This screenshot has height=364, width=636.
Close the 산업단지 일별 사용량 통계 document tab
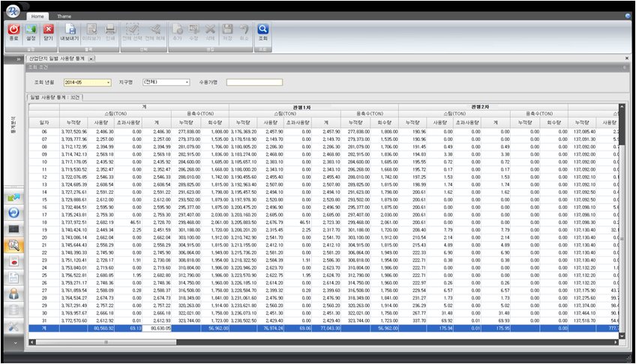pos(91,58)
